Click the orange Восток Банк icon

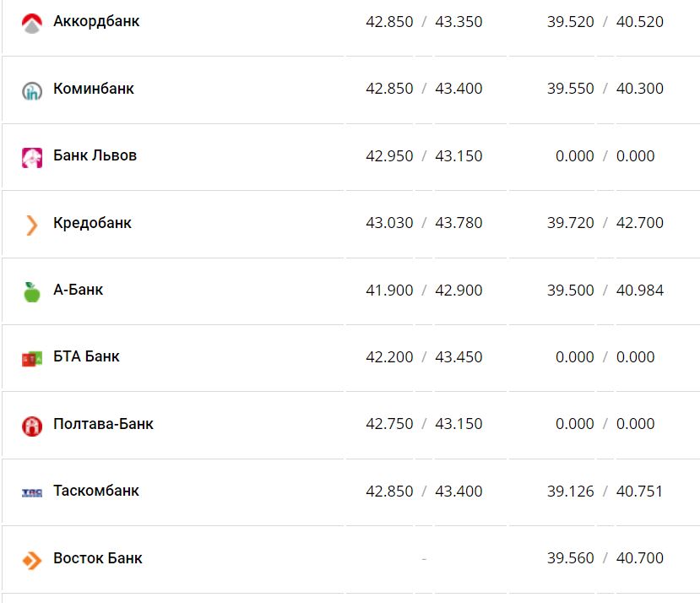[32, 560]
